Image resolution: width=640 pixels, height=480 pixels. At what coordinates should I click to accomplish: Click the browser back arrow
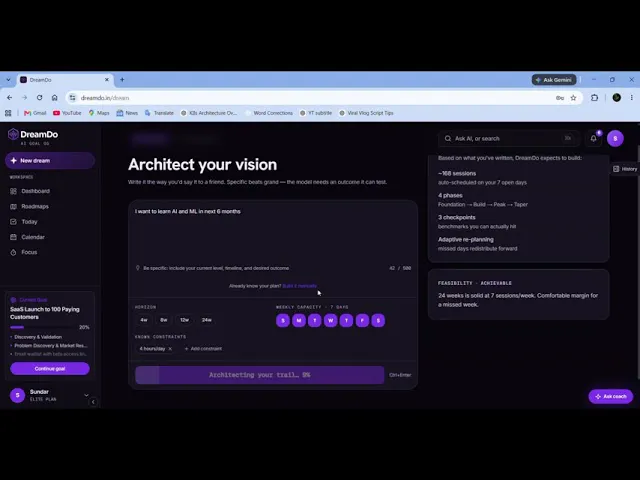(x=9, y=98)
